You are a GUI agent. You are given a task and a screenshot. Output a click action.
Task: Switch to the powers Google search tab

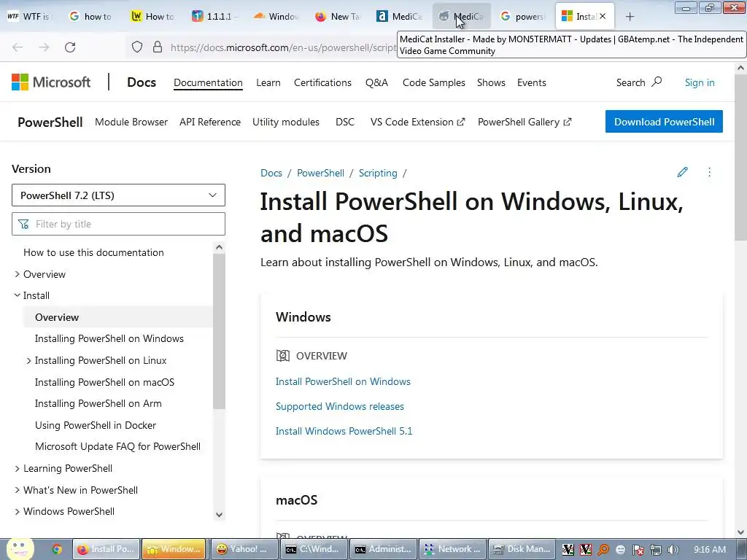522,17
